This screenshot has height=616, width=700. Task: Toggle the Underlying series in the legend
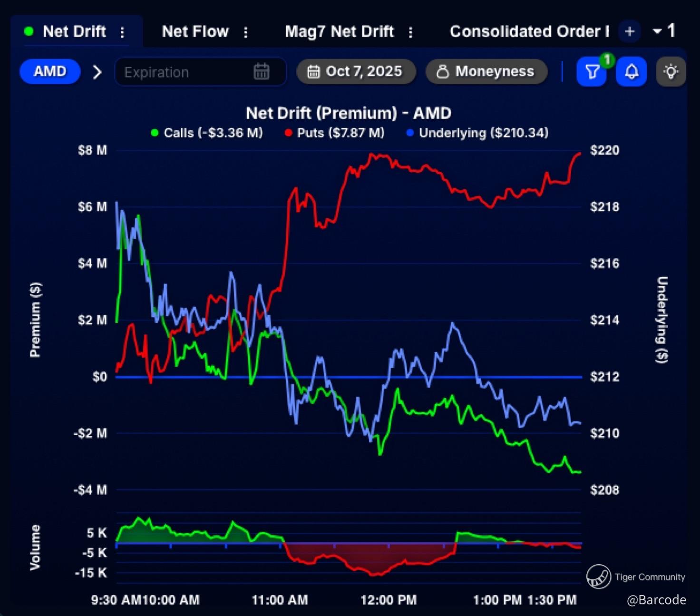click(x=478, y=133)
